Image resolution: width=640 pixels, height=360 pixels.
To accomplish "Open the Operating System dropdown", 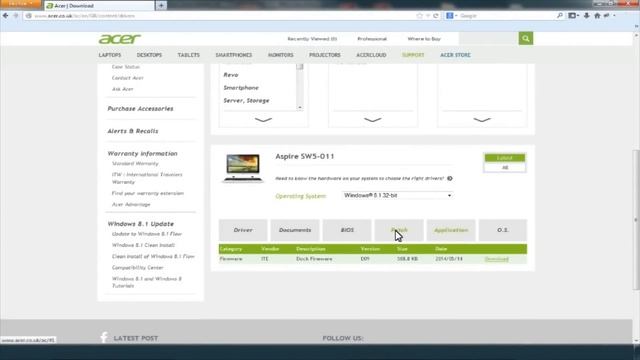I will click(x=397, y=196).
